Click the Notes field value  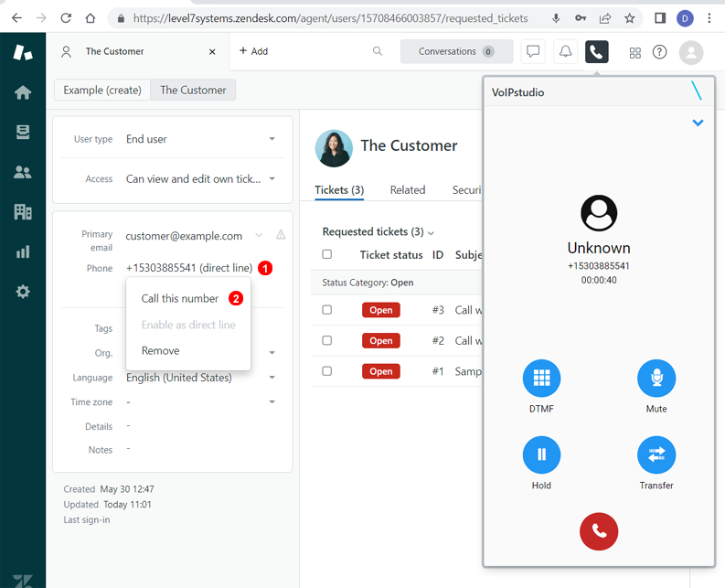pyautogui.click(x=128, y=449)
